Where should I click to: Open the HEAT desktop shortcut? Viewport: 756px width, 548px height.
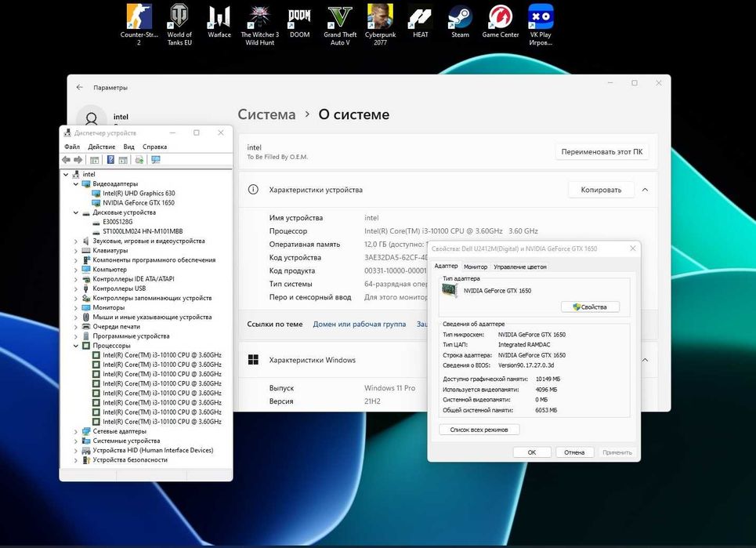[x=421, y=21]
